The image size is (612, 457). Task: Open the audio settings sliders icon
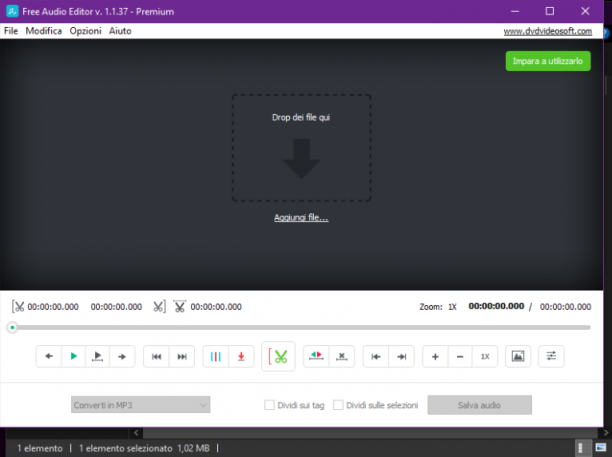pyautogui.click(x=551, y=356)
